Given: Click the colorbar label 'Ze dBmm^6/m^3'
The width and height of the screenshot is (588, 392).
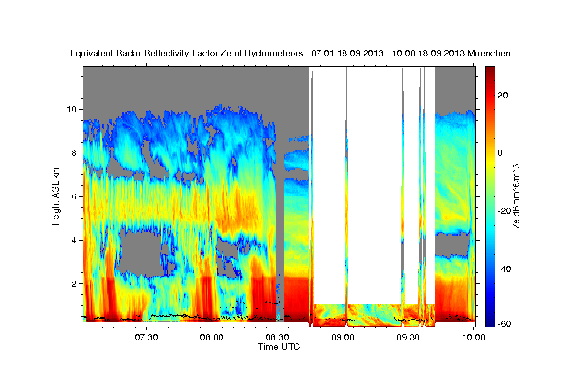Looking at the screenshot, I should coord(516,196).
